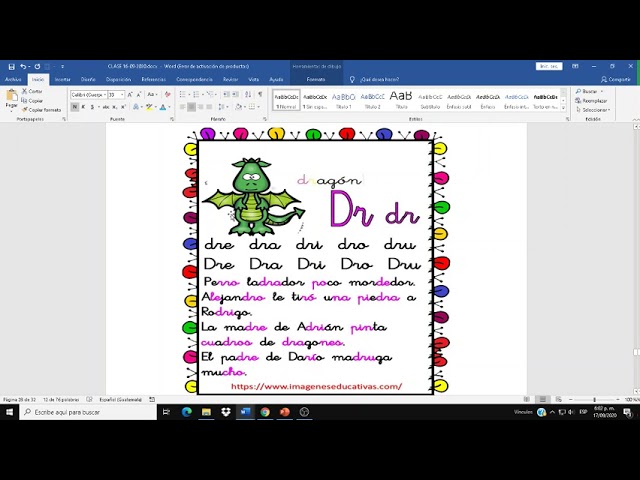Pick the font color swatch (red A)

coord(163,107)
